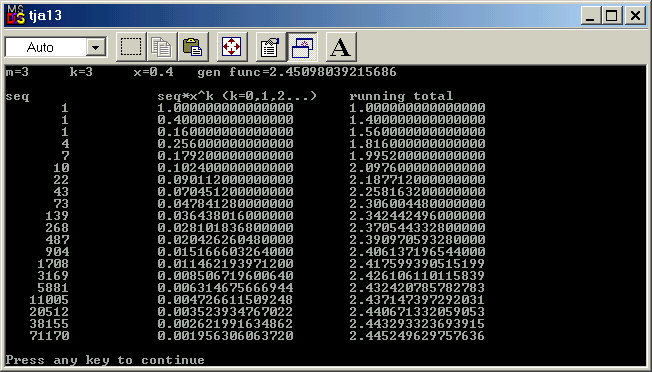This screenshot has height=372, width=652.
Task: Click the seq value 11005
Action: [49, 300]
